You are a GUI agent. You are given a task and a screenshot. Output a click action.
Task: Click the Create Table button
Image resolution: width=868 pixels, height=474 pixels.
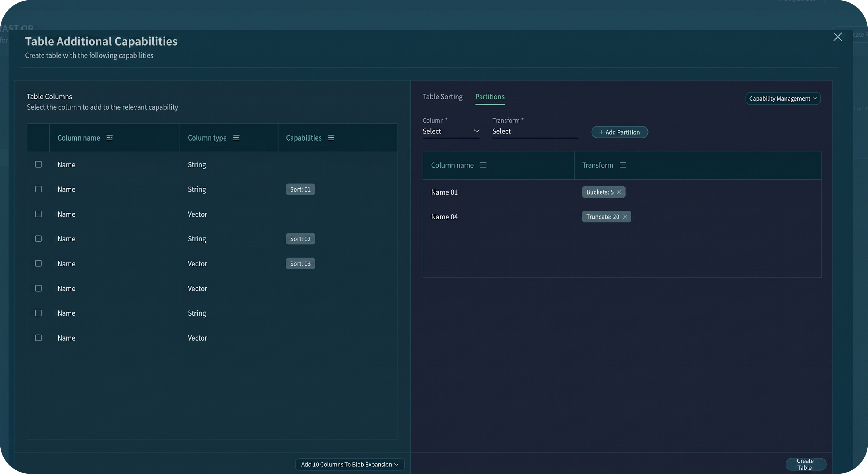[x=806, y=464]
